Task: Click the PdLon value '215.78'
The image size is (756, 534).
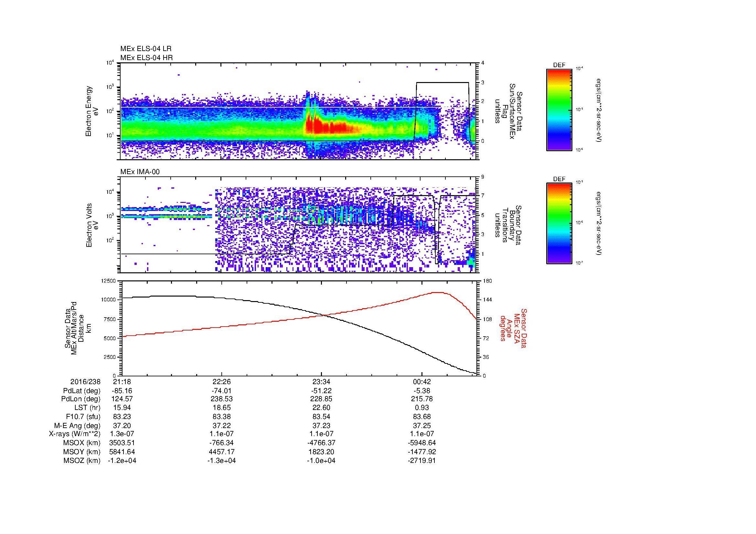Action: click(x=422, y=399)
